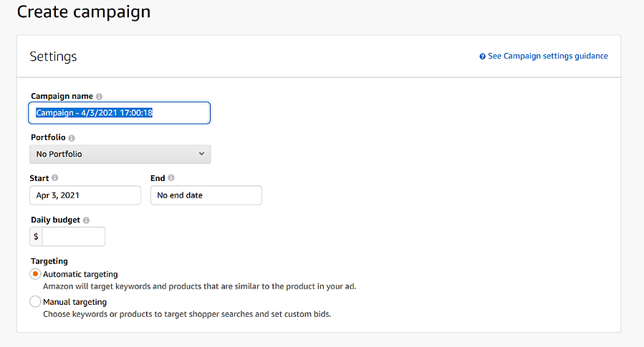Open the See Campaign settings guidance link
The height and width of the screenshot is (347, 644).
[x=547, y=57]
